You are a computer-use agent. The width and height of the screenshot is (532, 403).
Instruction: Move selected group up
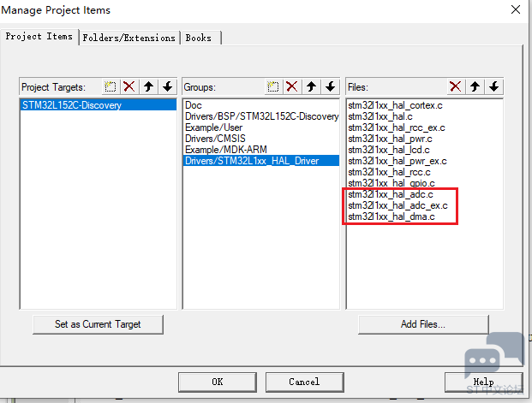coord(312,86)
